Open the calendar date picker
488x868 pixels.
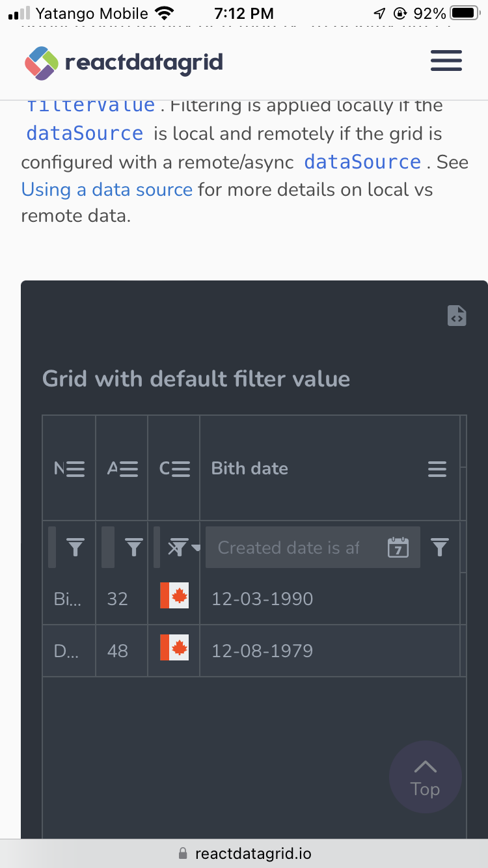click(x=398, y=548)
